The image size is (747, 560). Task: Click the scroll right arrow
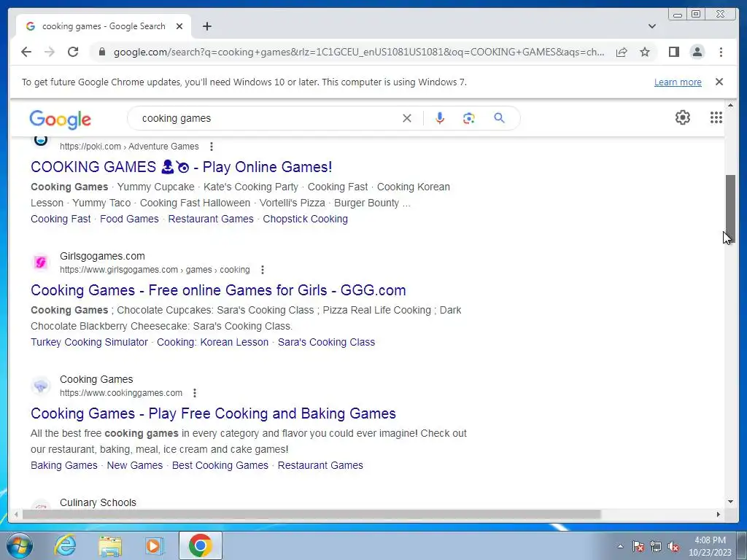click(x=719, y=514)
